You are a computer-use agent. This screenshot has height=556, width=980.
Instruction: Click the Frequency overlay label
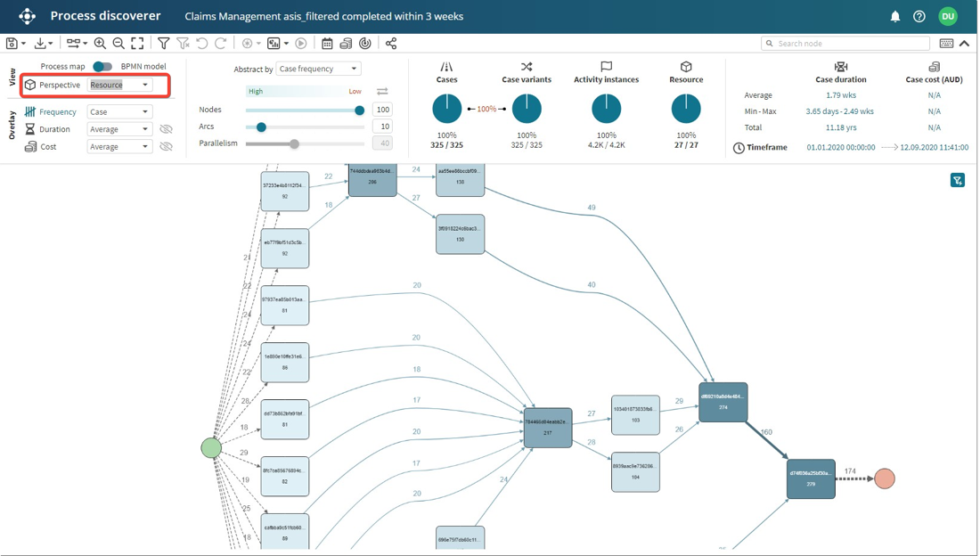coord(58,112)
